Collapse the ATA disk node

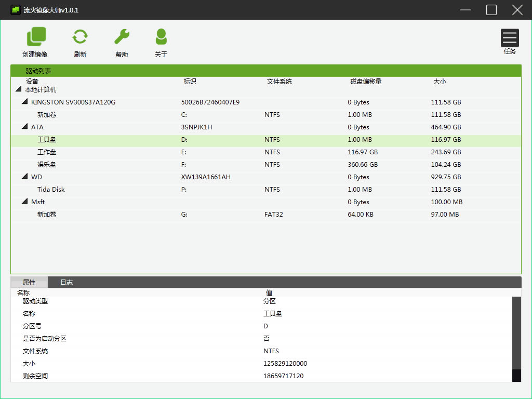(x=24, y=127)
